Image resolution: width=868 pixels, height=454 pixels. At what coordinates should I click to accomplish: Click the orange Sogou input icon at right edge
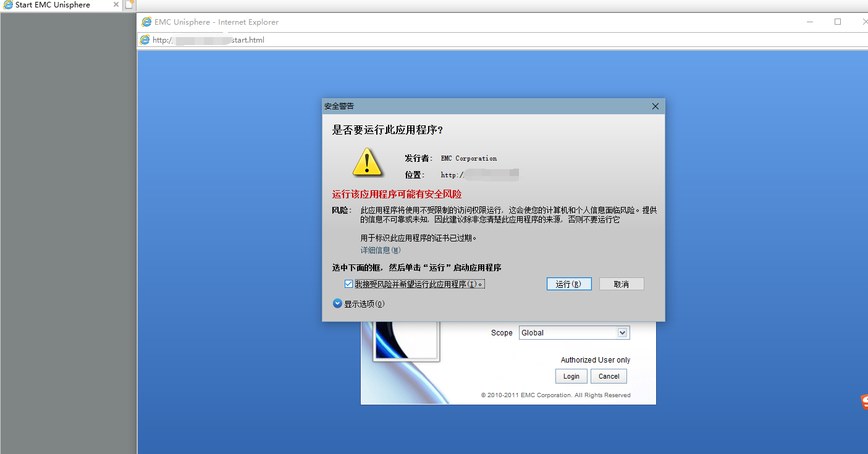(864, 402)
